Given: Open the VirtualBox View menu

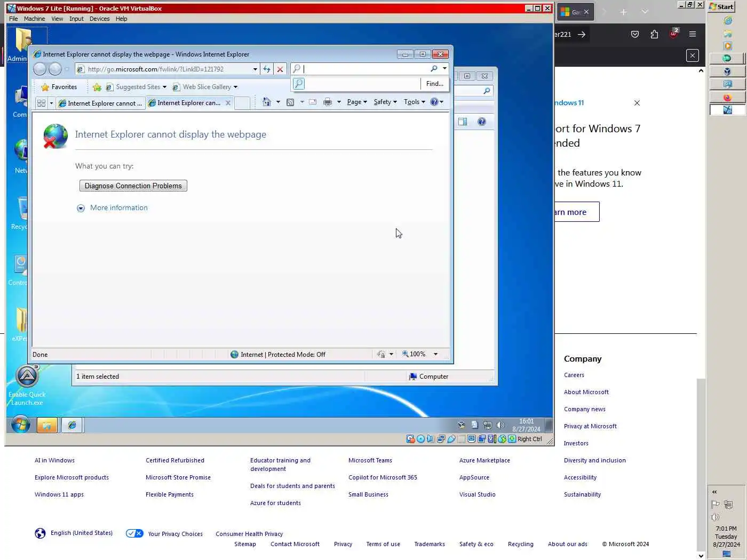Looking at the screenshot, I should pyautogui.click(x=57, y=19).
